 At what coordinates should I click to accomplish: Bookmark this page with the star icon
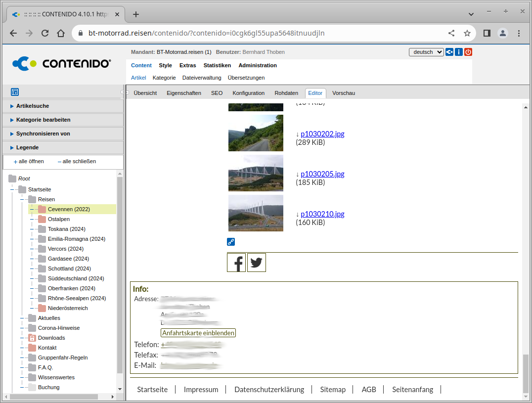pos(467,33)
